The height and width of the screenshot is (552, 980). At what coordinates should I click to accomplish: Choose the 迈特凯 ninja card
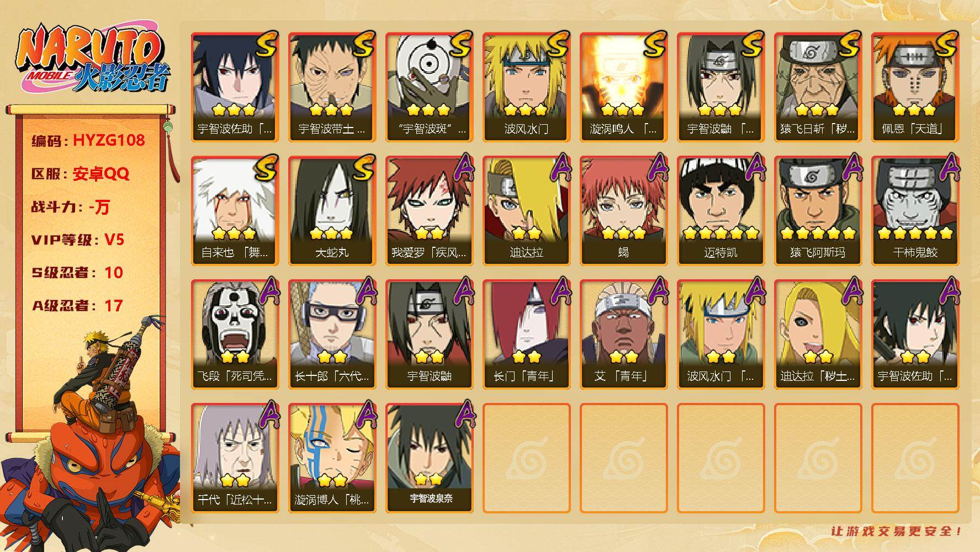point(721,211)
